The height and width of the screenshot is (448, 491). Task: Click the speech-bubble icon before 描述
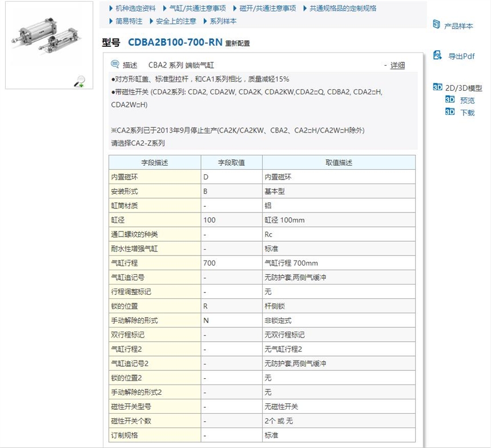(114, 64)
